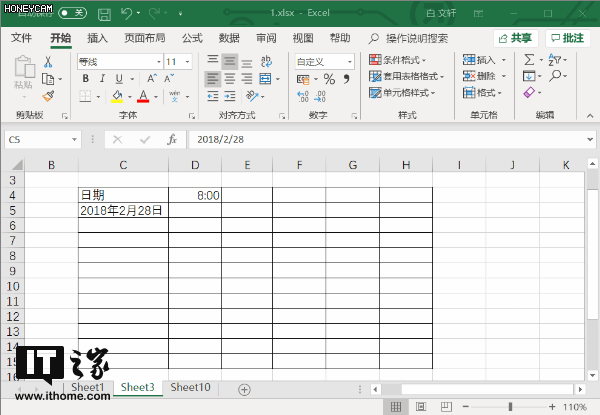Click the 删除 cells button

tap(479, 76)
